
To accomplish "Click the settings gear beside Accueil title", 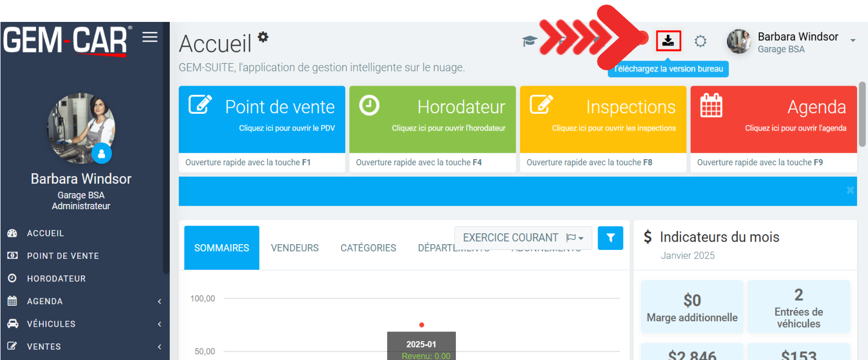I will pyautogui.click(x=263, y=37).
